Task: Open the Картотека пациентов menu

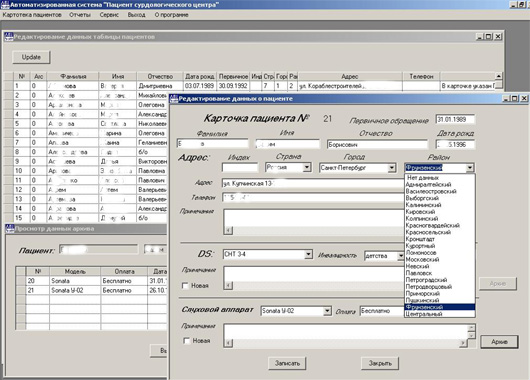Action: click(32, 15)
